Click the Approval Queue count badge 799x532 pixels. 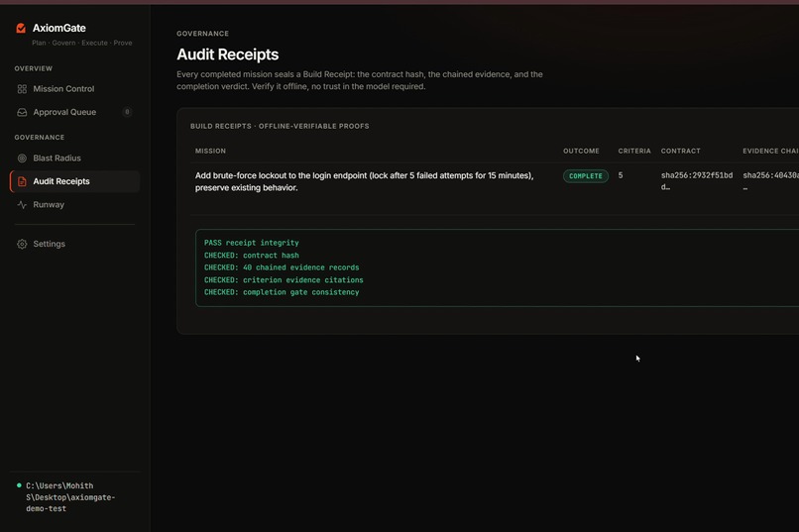(x=127, y=112)
